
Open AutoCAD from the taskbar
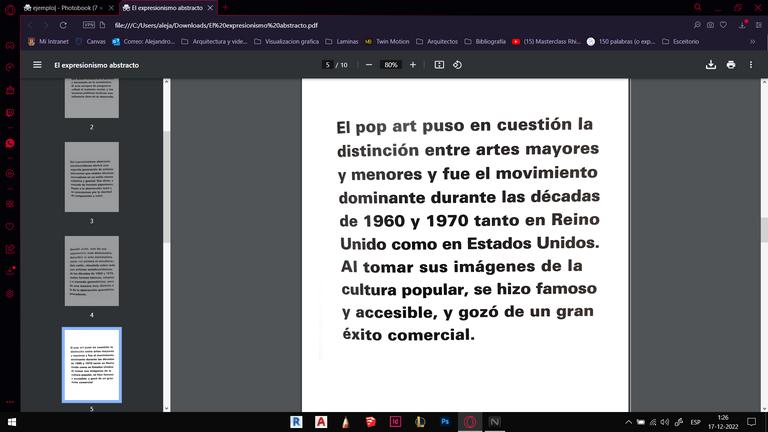(x=321, y=422)
